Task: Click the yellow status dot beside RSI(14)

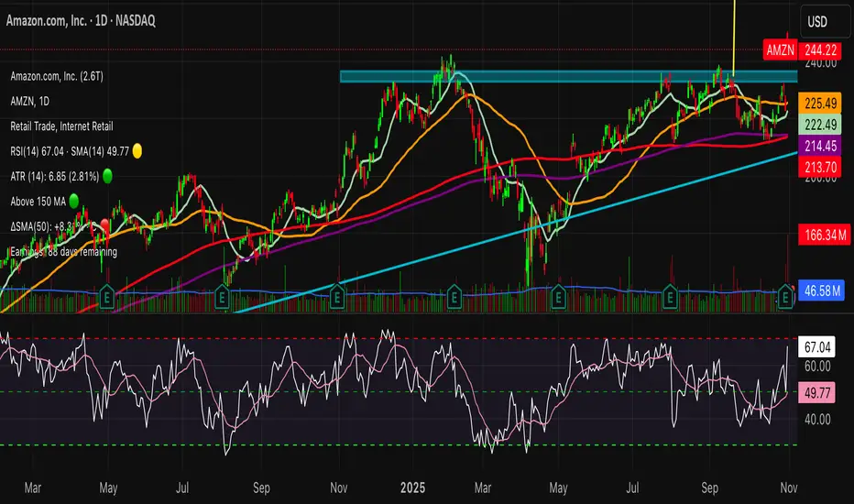Action: coord(137,151)
